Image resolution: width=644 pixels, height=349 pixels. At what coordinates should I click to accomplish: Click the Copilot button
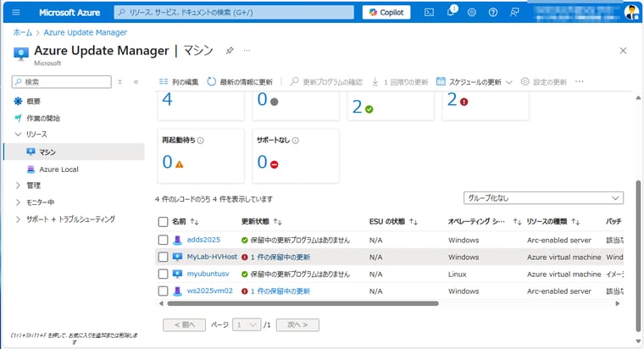(386, 13)
